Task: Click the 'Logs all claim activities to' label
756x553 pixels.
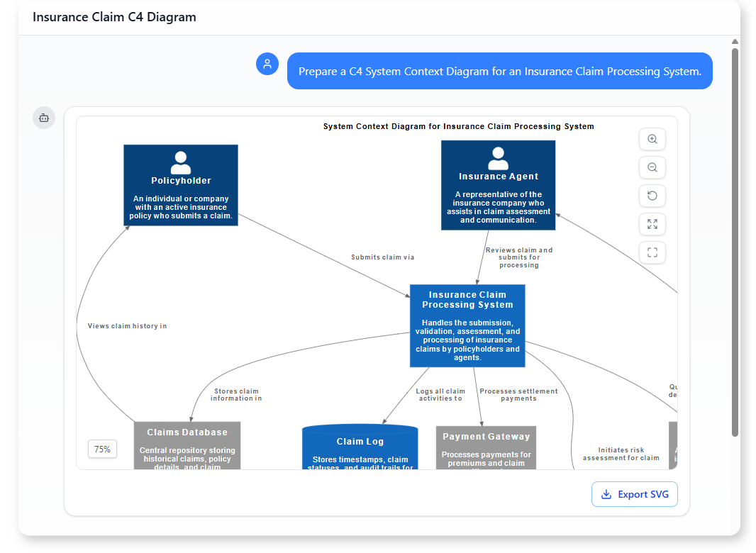Action: click(440, 394)
